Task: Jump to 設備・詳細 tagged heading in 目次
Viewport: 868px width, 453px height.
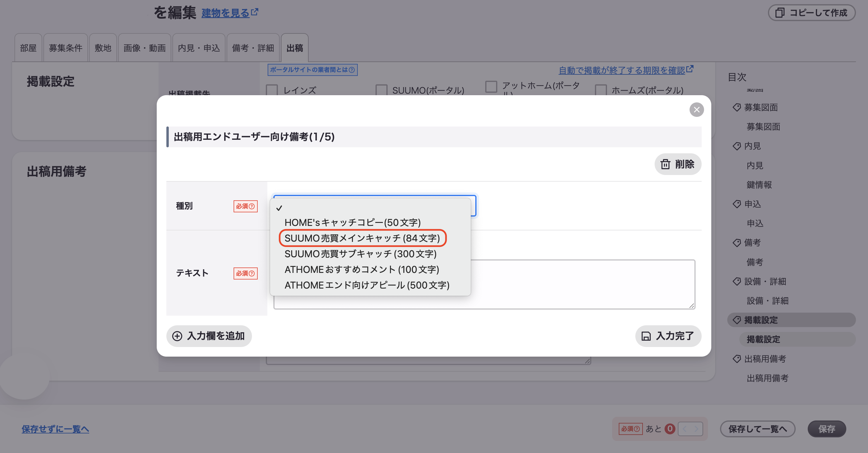Action: point(765,281)
